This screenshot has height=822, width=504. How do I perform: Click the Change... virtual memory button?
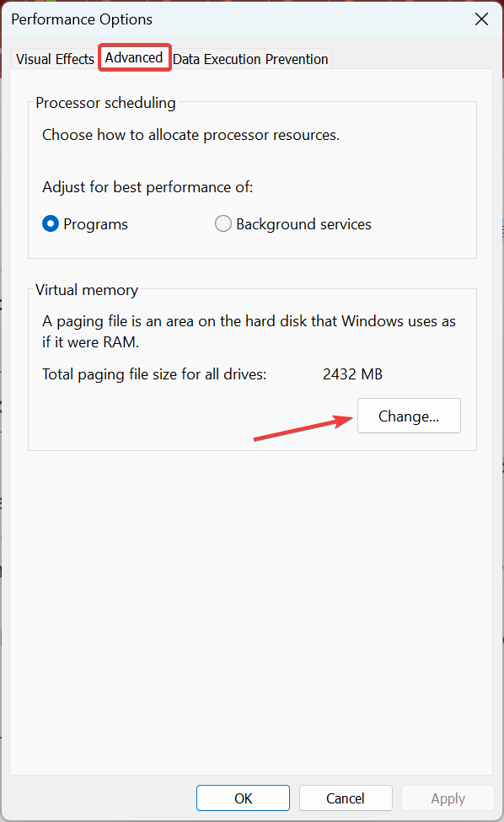pos(409,416)
